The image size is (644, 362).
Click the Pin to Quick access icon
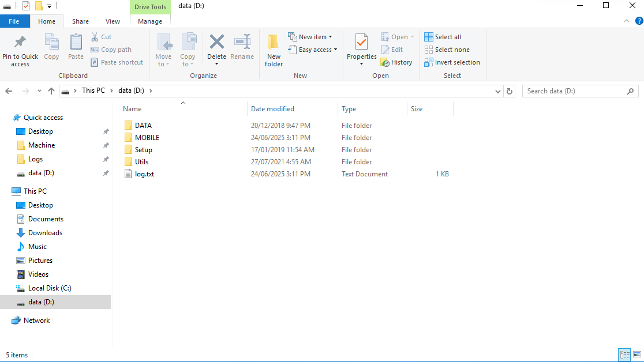point(20,43)
